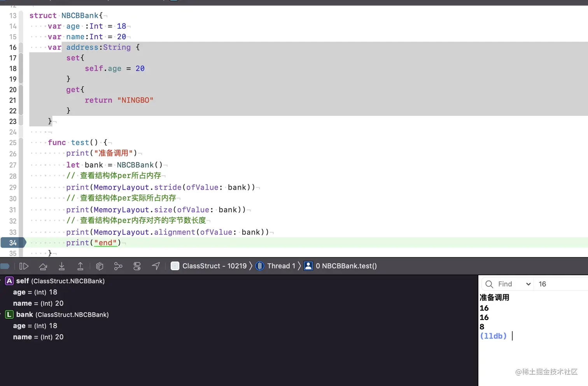Click the address property name on line 16

82,47
